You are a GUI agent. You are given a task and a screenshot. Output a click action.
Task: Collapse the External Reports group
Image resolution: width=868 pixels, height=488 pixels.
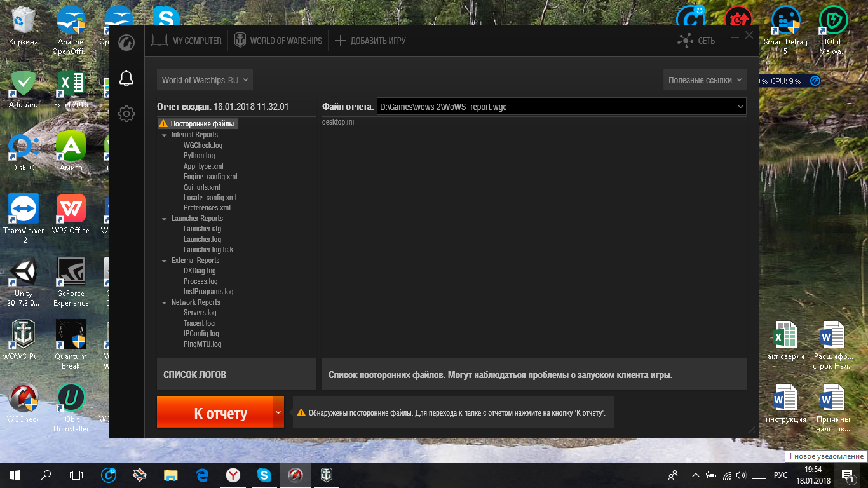tap(165, 261)
